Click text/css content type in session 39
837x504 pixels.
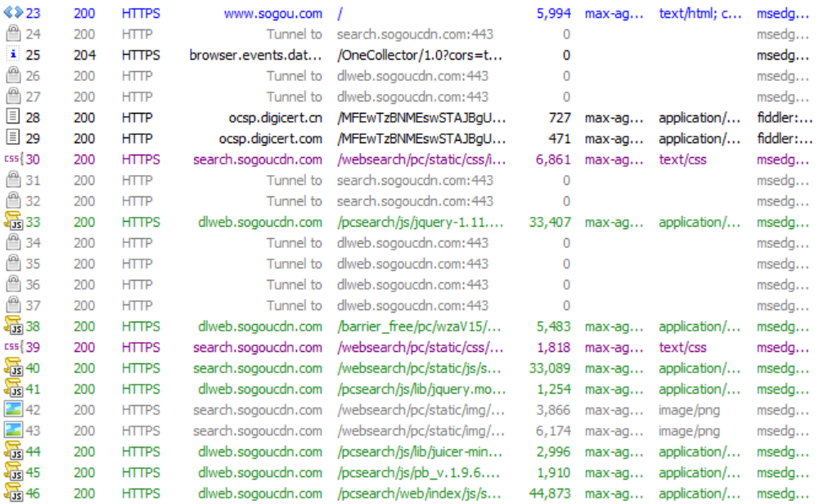[x=682, y=347]
